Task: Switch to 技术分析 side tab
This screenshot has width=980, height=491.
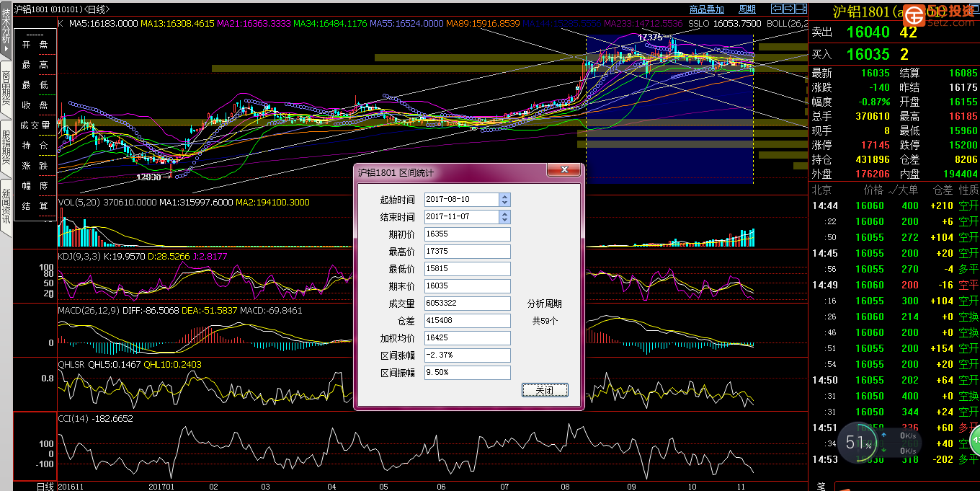Action: [x=6, y=29]
